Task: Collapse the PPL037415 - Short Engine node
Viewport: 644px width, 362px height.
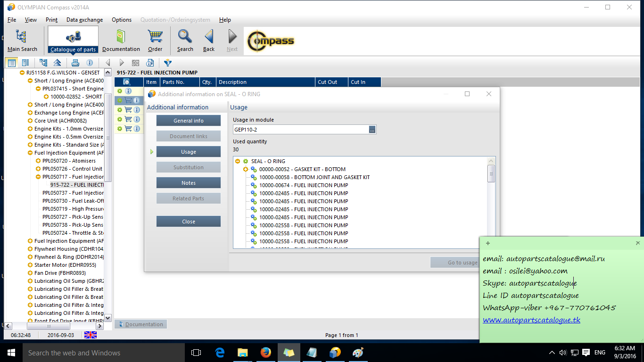Action: (x=38, y=89)
